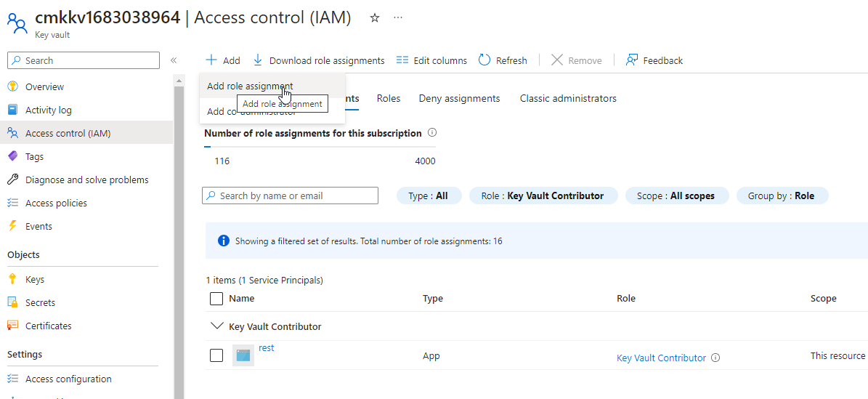Click info icon next to Key Vault Contributor
868x399 pixels.
coord(715,358)
